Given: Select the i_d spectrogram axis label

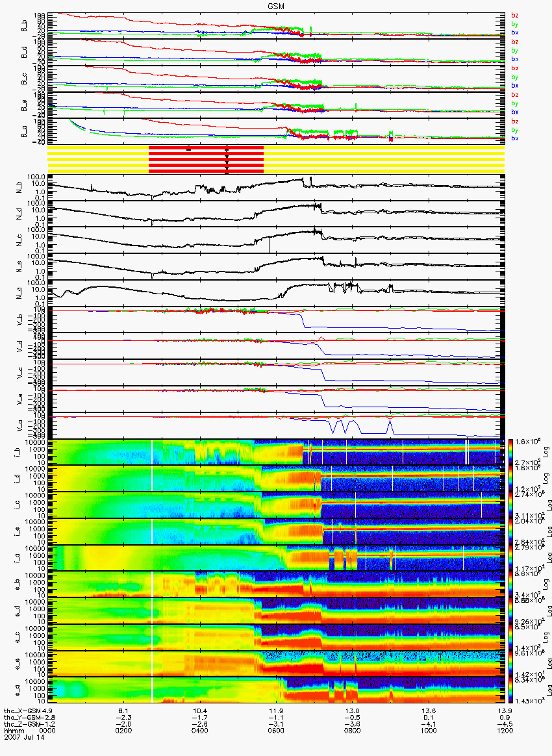Looking at the screenshot, I should pos(17,479).
